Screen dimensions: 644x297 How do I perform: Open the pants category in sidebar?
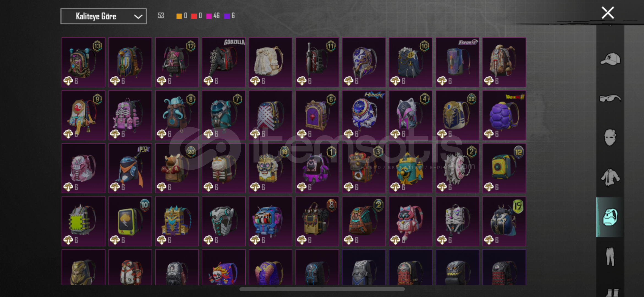pos(610,257)
